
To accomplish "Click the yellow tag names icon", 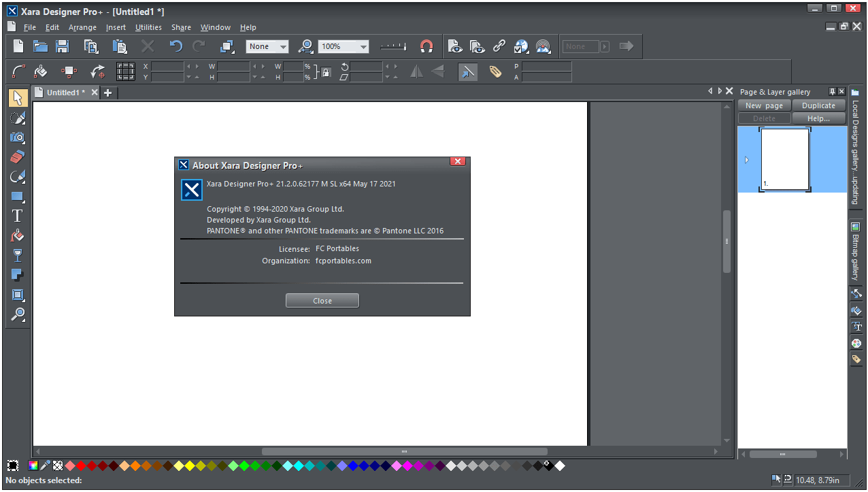I will coord(495,71).
